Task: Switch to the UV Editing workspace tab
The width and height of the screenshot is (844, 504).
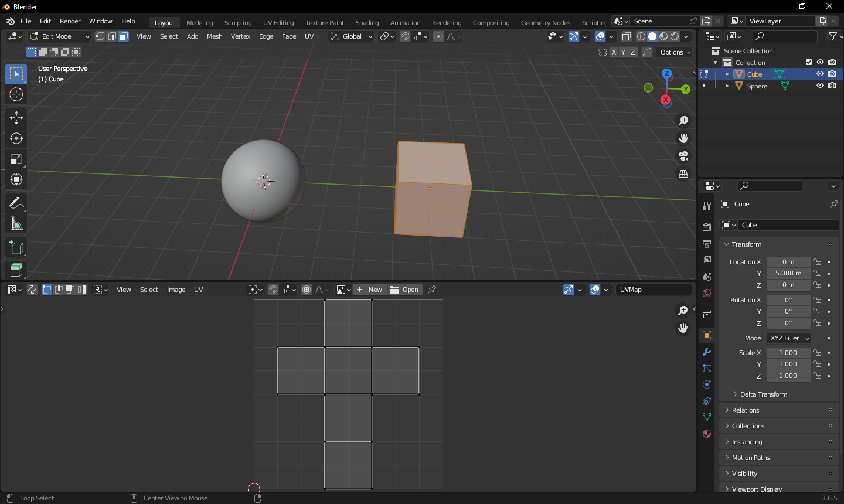Action: click(278, 23)
